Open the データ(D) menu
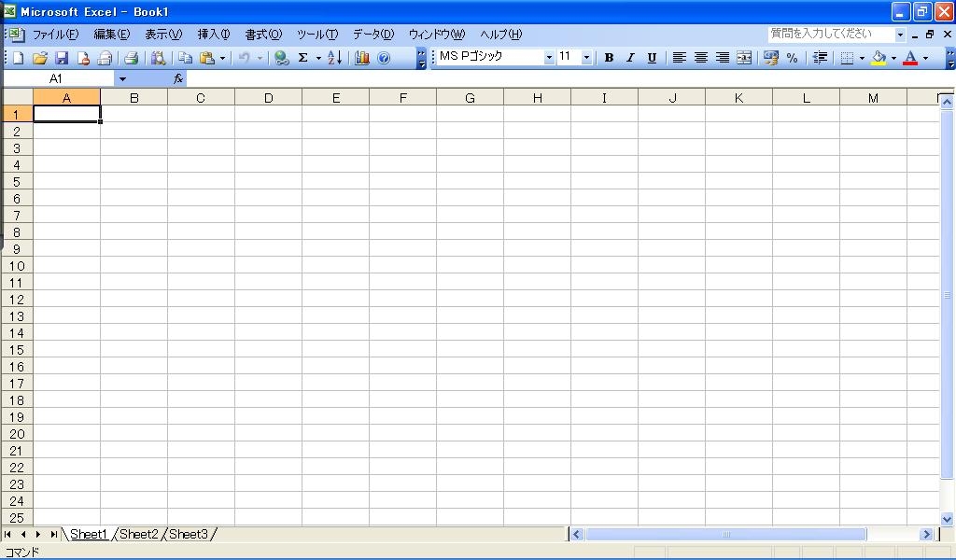Screen dimensions: 956x560 [x=373, y=35]
